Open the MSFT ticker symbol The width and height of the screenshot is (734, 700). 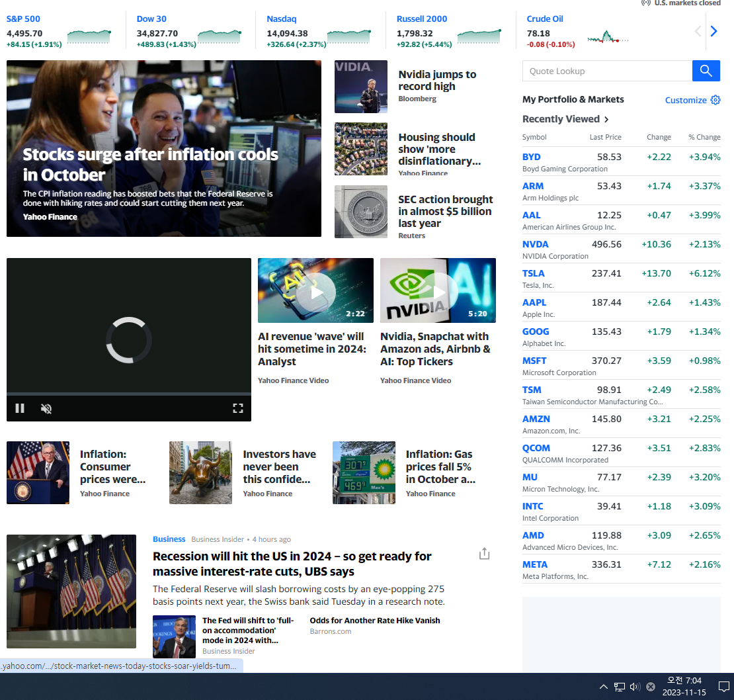click(534, 361)
